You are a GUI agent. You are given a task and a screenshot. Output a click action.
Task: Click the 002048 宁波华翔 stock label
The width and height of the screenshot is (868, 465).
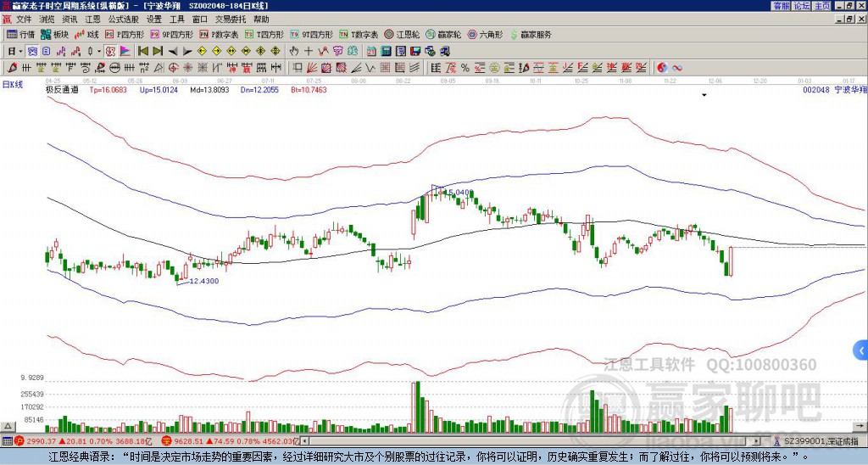click(834, 89)
